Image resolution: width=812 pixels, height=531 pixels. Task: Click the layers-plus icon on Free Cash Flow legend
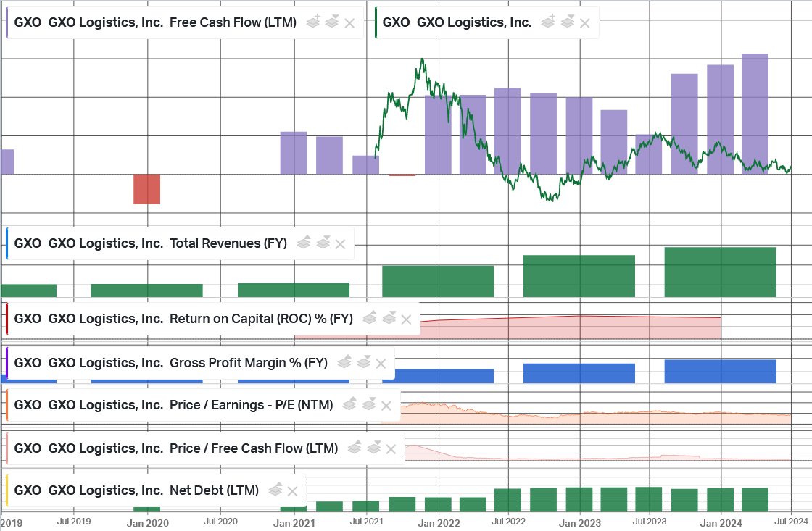(312, 22)
